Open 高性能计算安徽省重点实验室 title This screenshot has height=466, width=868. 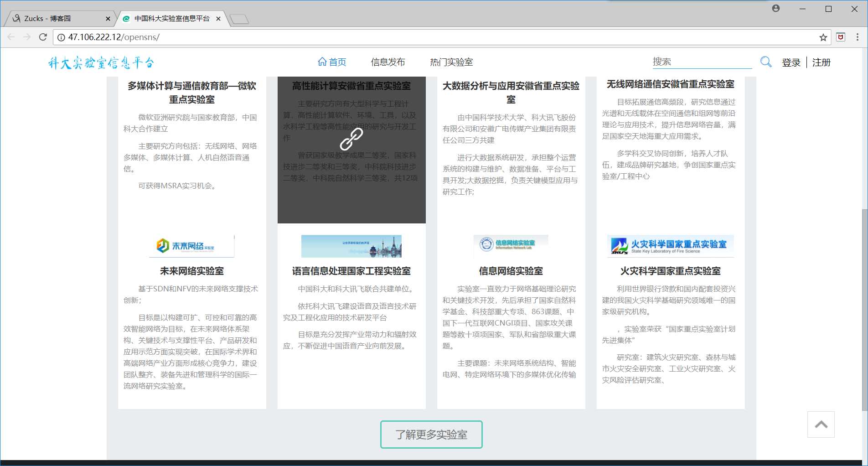(x=351, y=86)
